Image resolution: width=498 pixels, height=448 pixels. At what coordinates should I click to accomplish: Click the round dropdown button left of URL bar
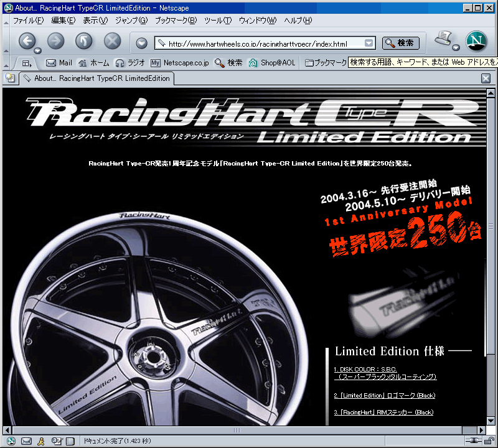(x=142, y=43)
